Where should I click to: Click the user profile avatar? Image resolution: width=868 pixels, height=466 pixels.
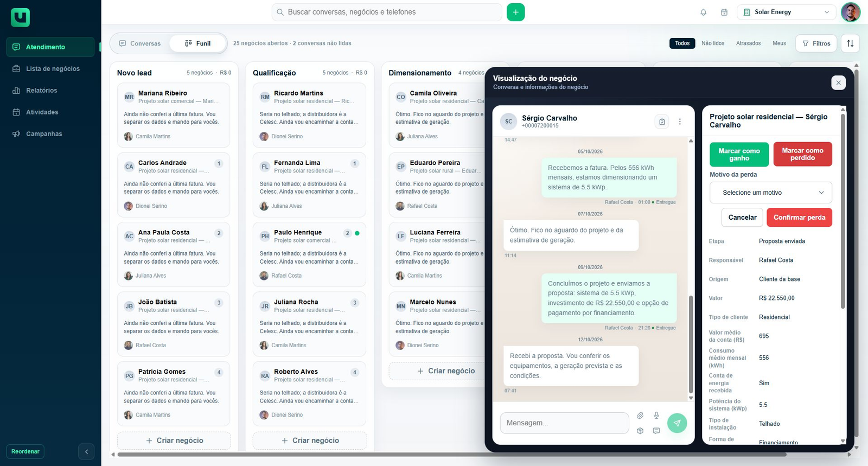click(x=850, y=12)
